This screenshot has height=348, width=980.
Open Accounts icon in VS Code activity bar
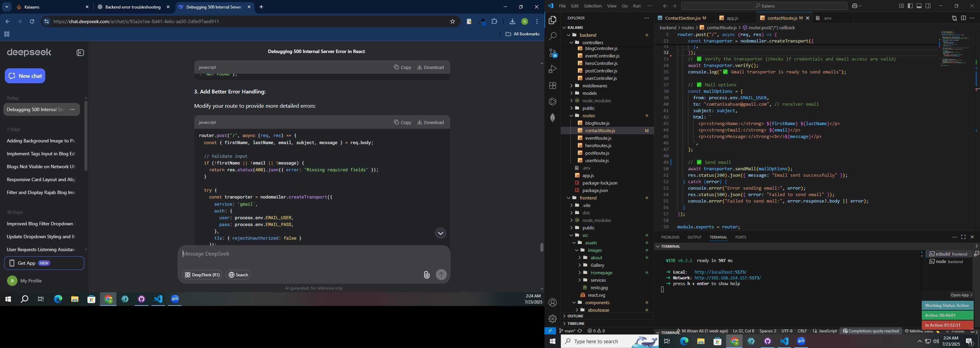552,302
